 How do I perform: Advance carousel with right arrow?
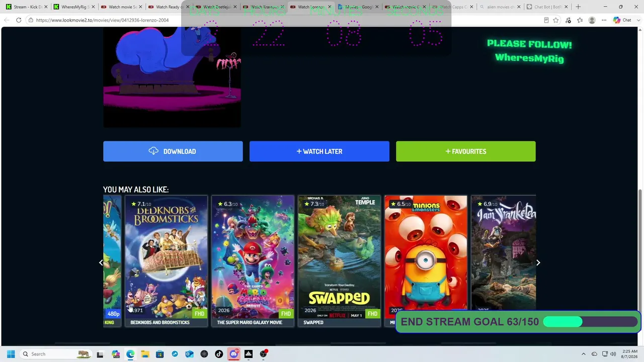538,262
